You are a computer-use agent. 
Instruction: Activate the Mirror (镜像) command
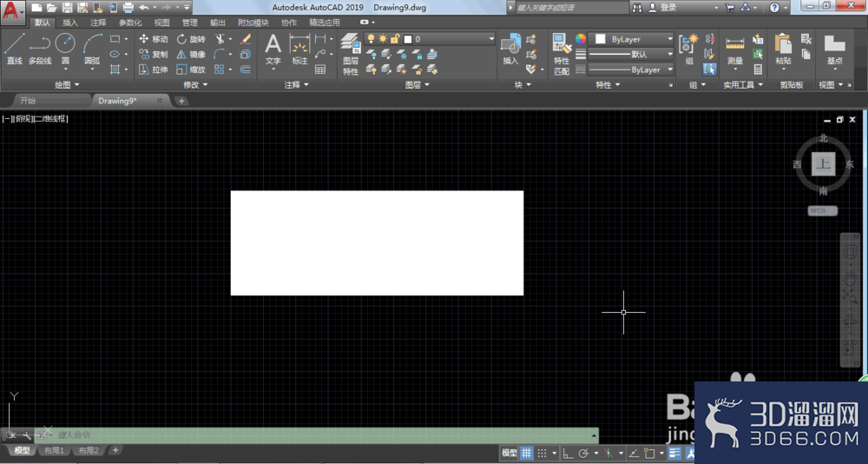tap(191, 55)
